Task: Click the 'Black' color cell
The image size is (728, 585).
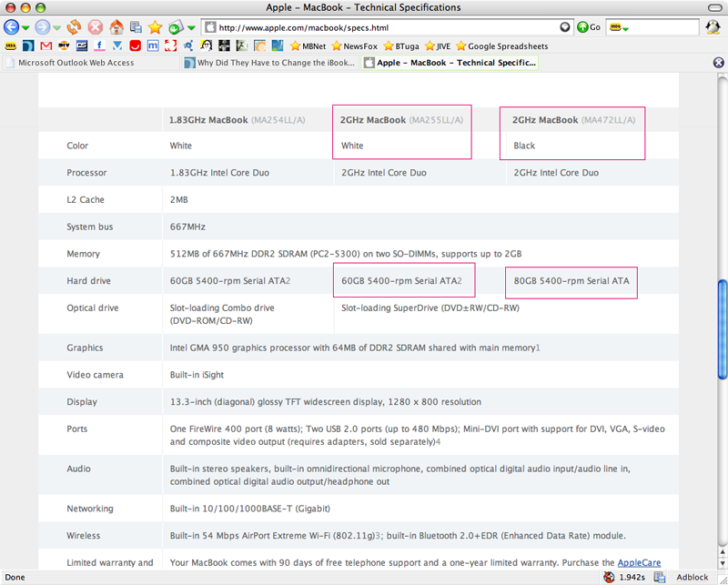Action: (524, 146)
